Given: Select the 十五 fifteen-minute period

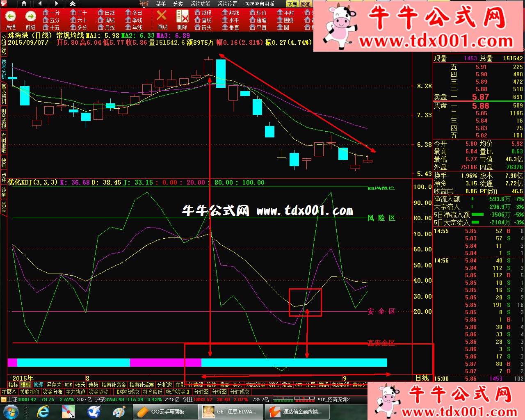Looking at the screenshot, I should click(51, 27).
